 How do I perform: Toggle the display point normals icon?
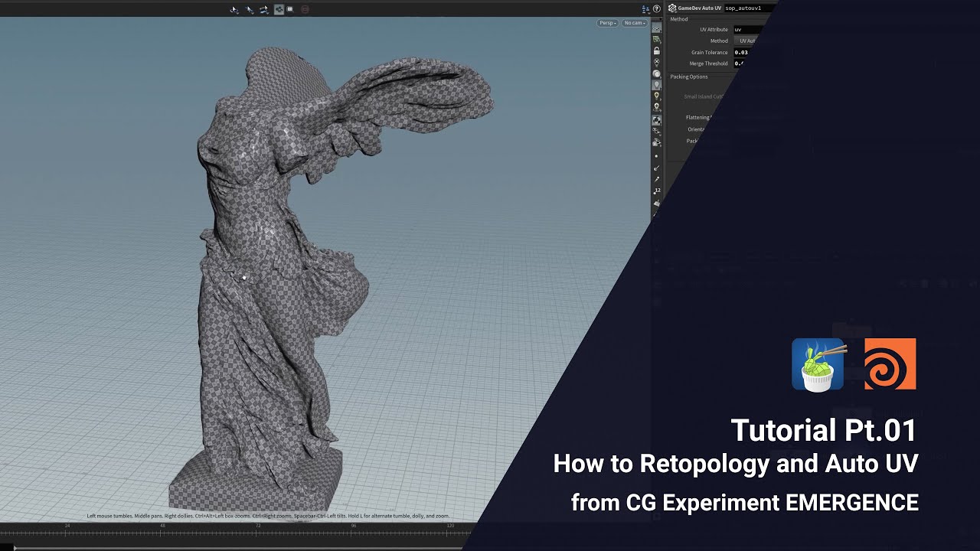click(657, 168)
